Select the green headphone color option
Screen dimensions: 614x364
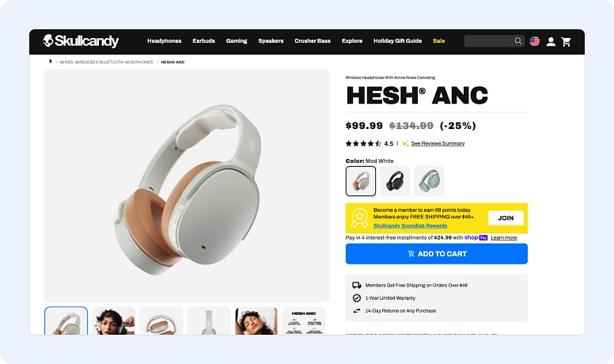[x=429, y=181]
